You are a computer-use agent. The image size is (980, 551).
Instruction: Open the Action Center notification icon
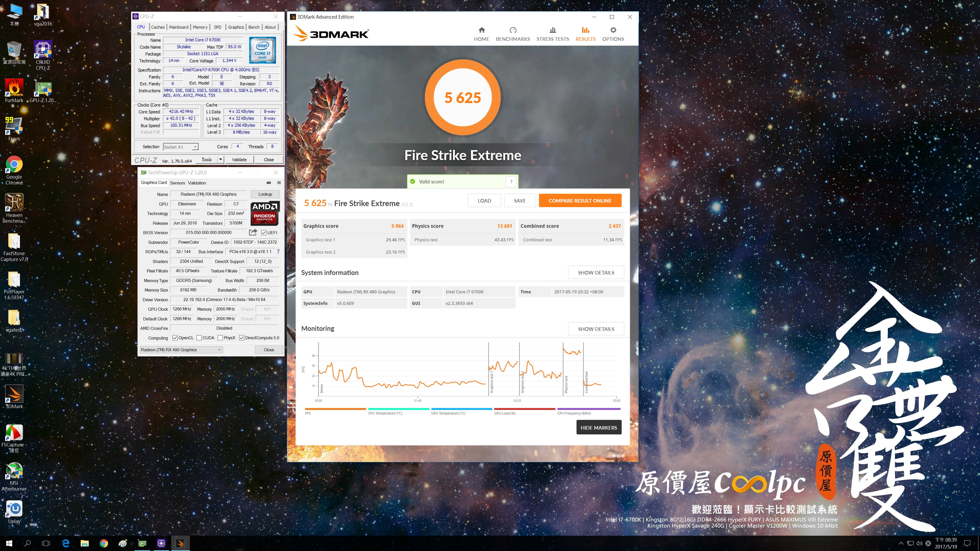tap(967, 543)
